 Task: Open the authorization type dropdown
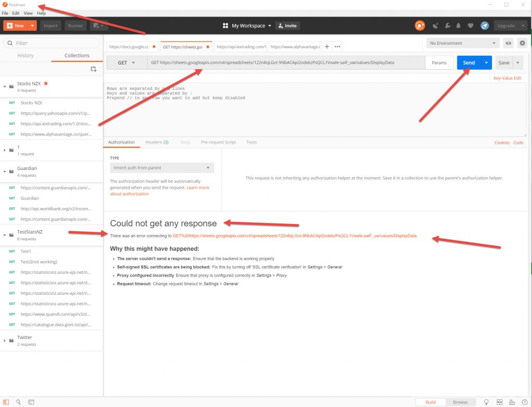click(162, 168)
